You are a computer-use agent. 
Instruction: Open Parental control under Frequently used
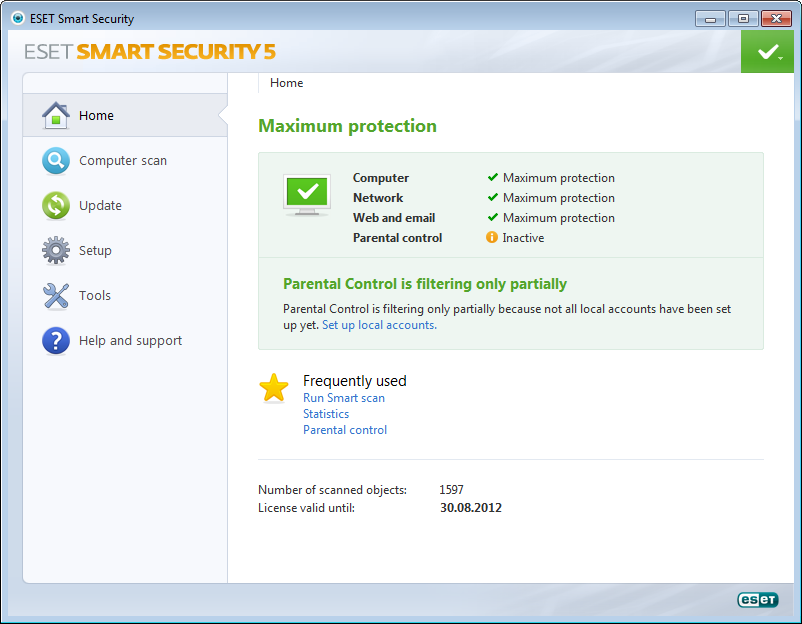click(x=345, y=430)
